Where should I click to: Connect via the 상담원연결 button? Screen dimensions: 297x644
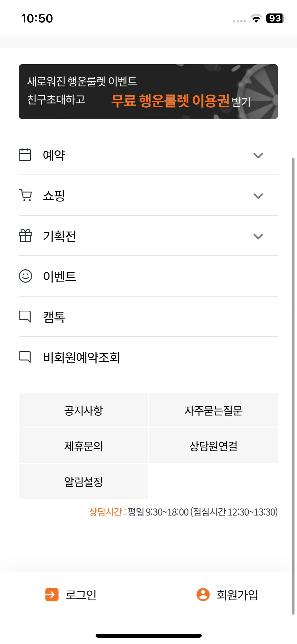click(213, 446)
